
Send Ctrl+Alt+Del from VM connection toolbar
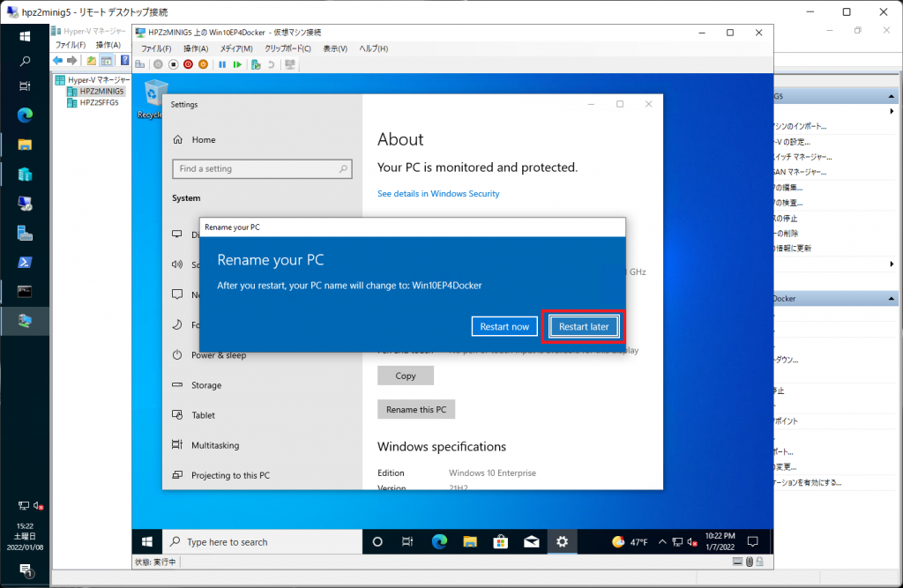pos(140,64)
